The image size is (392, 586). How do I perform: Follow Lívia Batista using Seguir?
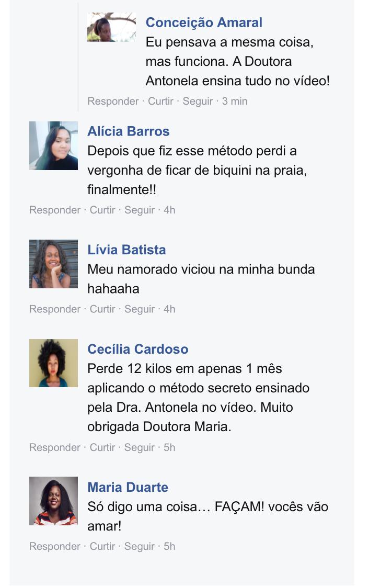click(139, 309)
